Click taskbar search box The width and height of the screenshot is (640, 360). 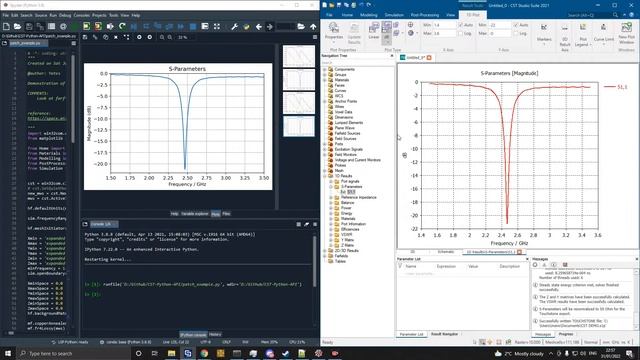73,353
